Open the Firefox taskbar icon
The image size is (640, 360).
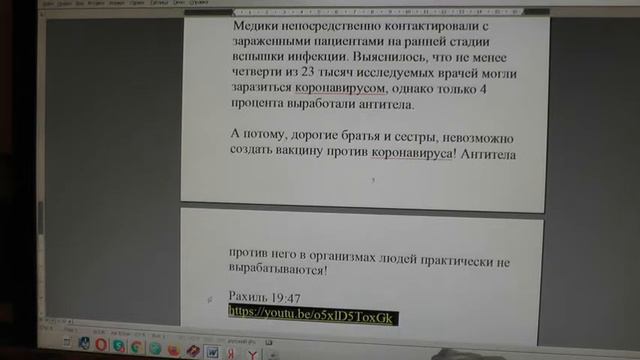click(x=174, y=350)
